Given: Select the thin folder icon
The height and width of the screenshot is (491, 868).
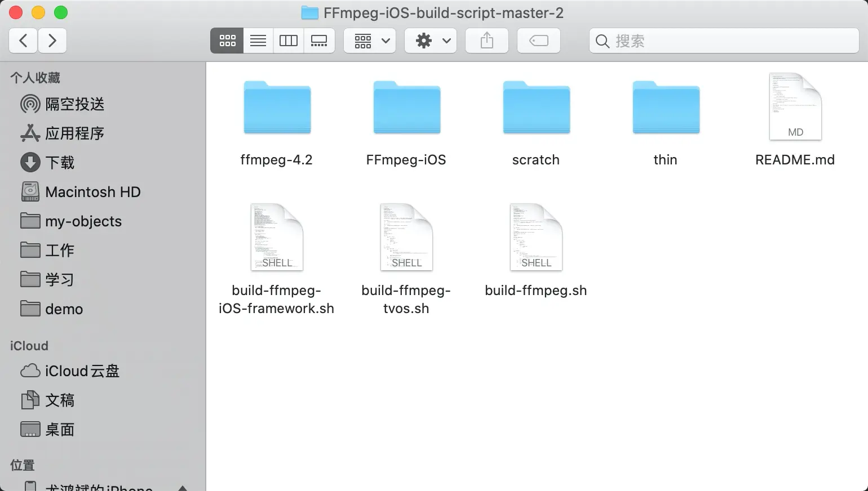Looking at the screenshot, I should 666,108.
